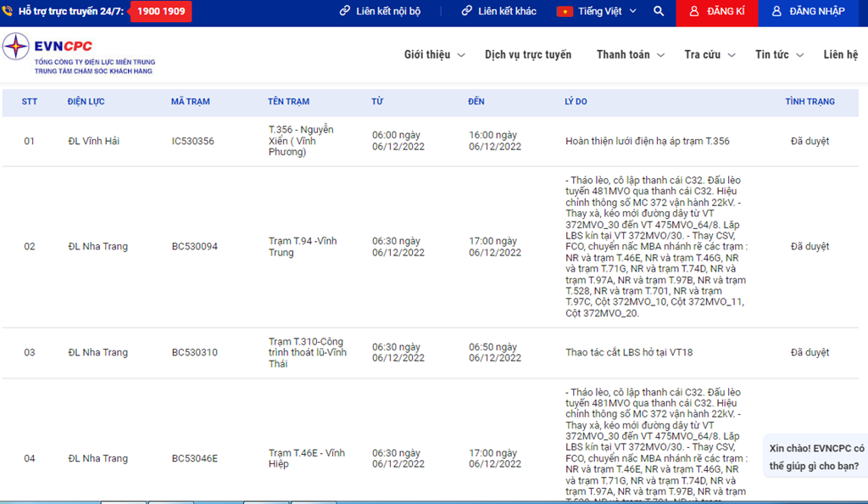Open the EVNCPC chatbot greeting bubble
The image size is (868, 504).
pyautogui.click(x=815, y=456)
